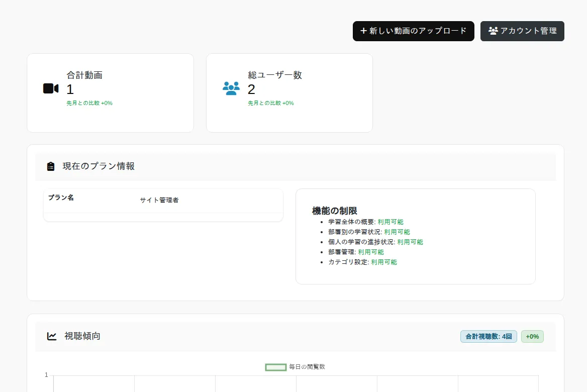Click the number 2 in 総ユーザー数 card

pyautogui.click(x=251, y=89)
